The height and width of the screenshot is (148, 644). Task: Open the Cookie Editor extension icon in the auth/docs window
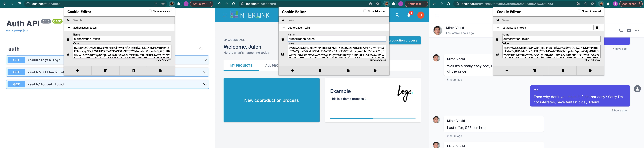click(172, 4)
